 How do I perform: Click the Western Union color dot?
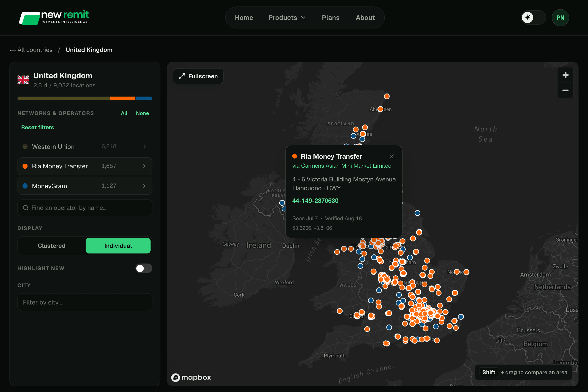coord(25,147)
